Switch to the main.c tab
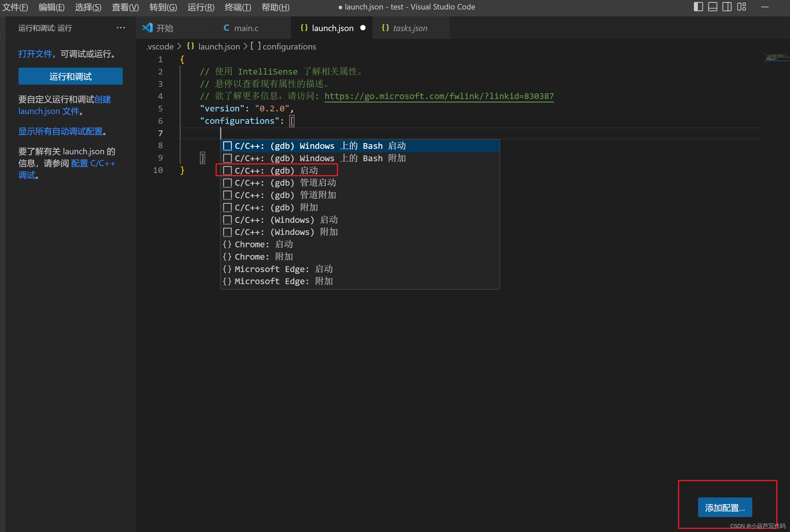Viewport: 790px width, 532px height. pyautogui.click(x=246, y=28)
